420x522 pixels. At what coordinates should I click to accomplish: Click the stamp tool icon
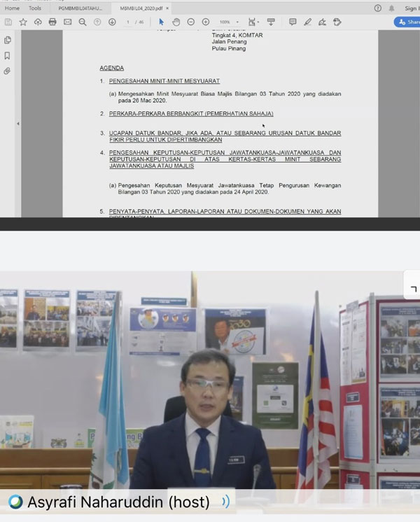pos(337,22)
